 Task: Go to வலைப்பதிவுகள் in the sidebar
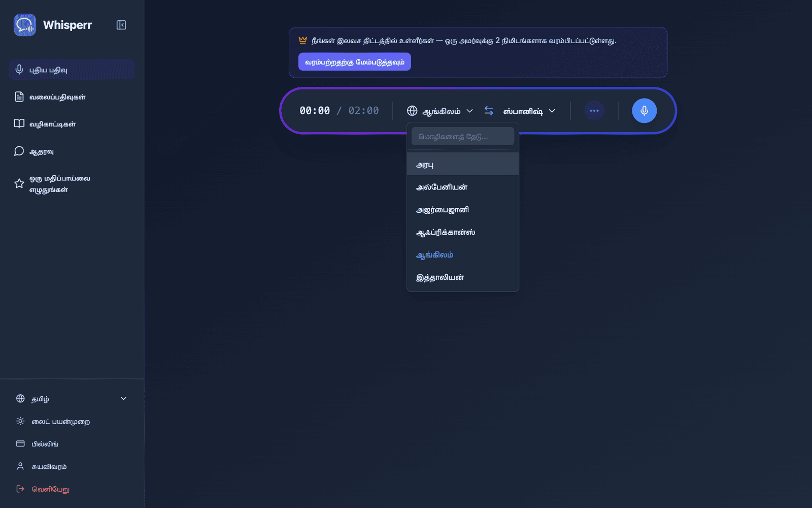click(72, 97)
